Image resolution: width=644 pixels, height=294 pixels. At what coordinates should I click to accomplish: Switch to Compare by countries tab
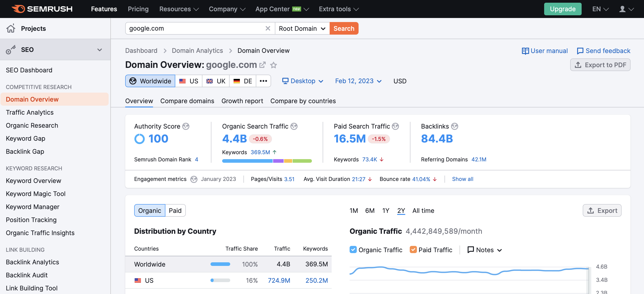[303, 101]
